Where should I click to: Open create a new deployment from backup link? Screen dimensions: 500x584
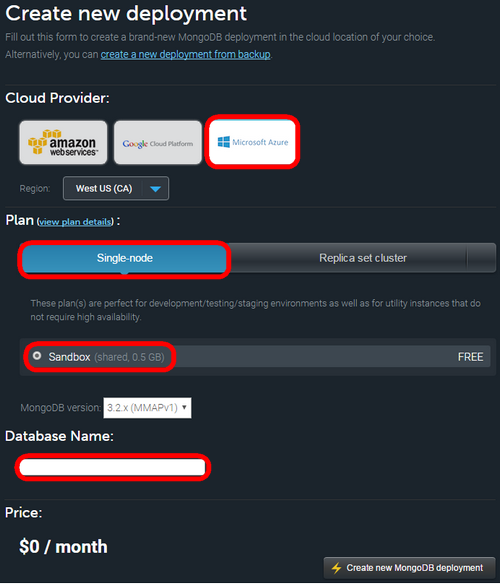tap(186, 54)
